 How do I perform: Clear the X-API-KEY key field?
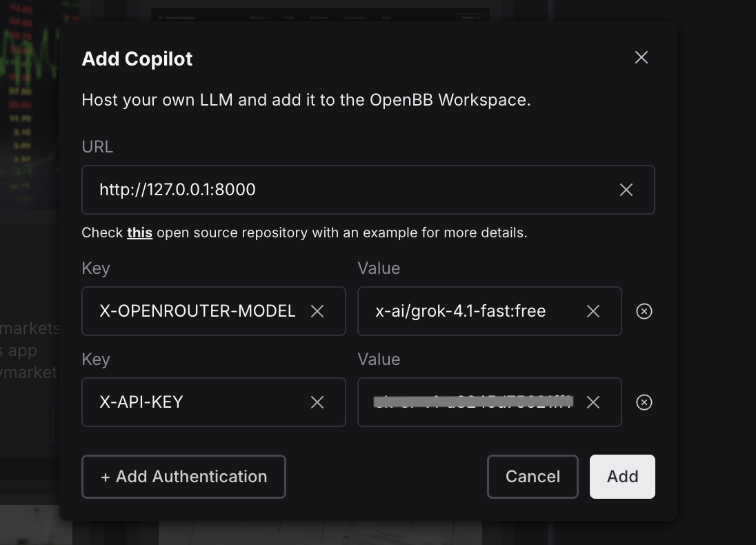[317, 402]
